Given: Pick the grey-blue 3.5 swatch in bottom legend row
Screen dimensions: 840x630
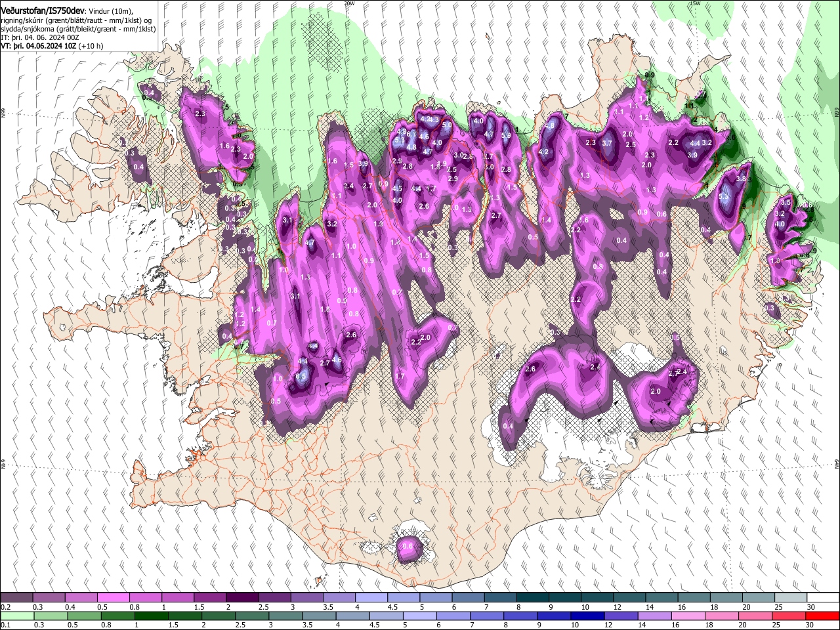Looking at the screenshot, I should point(318,616).
